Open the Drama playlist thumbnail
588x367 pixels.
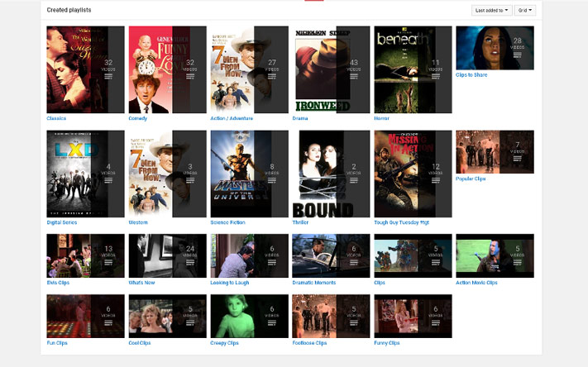click(331, 69)
